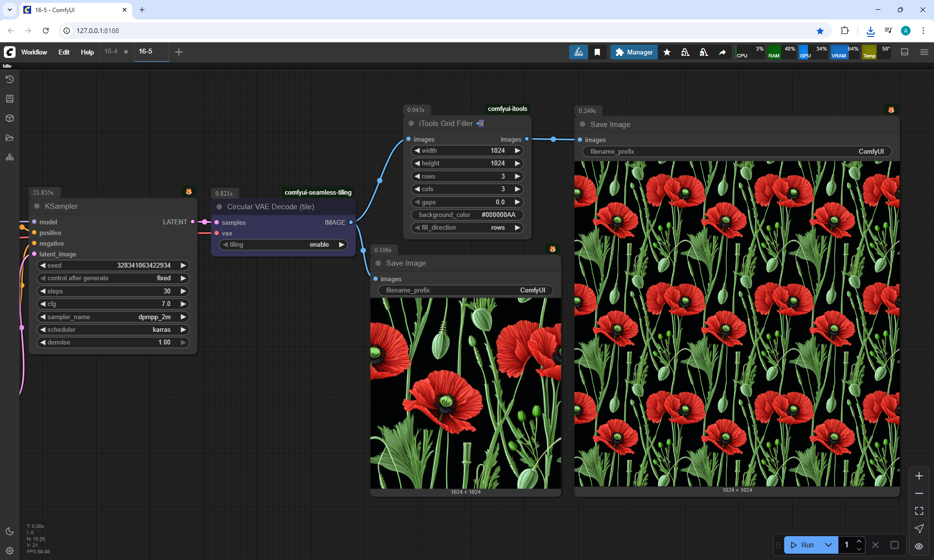Image resolution: width=934 pixels, height=560 pixels.
Task: Open the queue history sidebar icon
Action: coord(10,79)
